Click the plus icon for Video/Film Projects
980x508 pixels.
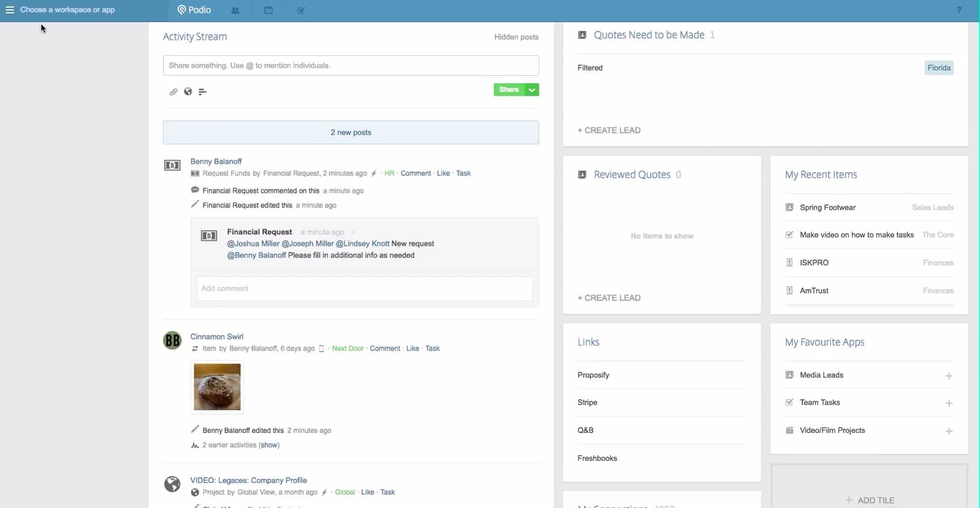click(x=949, y=431)
